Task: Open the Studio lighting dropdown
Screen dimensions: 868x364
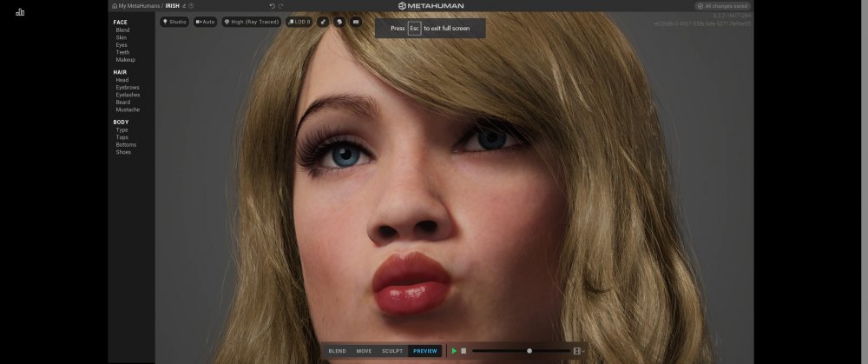Action: pyautogui.click(x=174, y=22)
